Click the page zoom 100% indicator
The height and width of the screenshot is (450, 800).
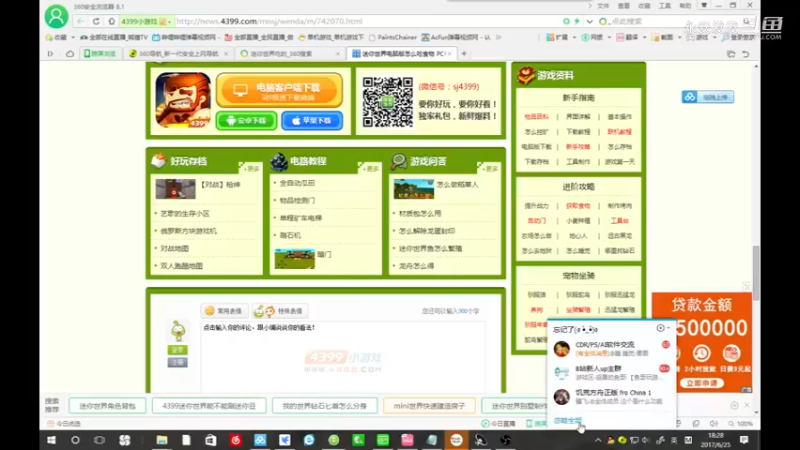tap(741, 423)
